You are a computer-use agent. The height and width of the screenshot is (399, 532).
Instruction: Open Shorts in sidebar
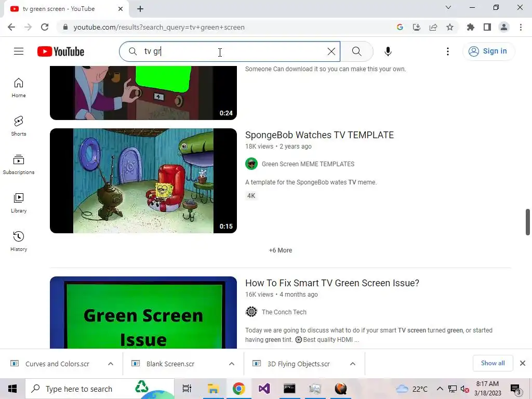[19, 126]
